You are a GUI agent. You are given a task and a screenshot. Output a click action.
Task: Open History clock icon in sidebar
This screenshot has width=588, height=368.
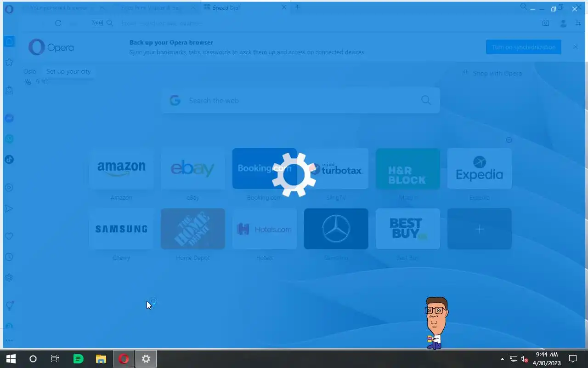(x=9, y=257)
